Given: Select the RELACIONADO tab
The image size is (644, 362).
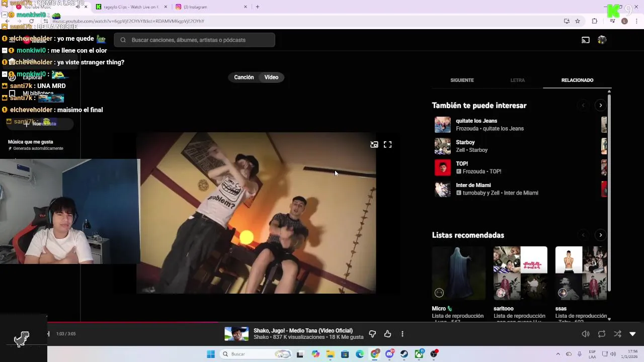Looking at the screenshot, I should [x=577, y=80].
